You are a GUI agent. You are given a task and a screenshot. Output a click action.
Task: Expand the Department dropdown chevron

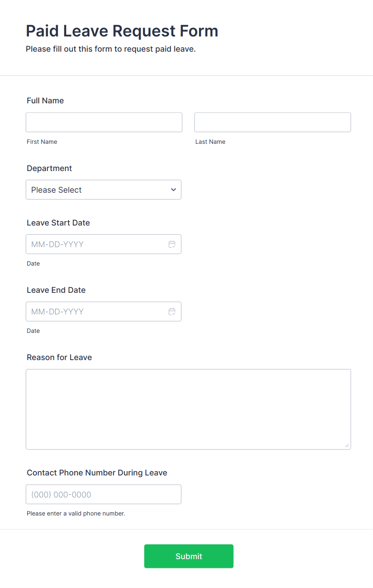pyautogui.click(x=173, y=190)
